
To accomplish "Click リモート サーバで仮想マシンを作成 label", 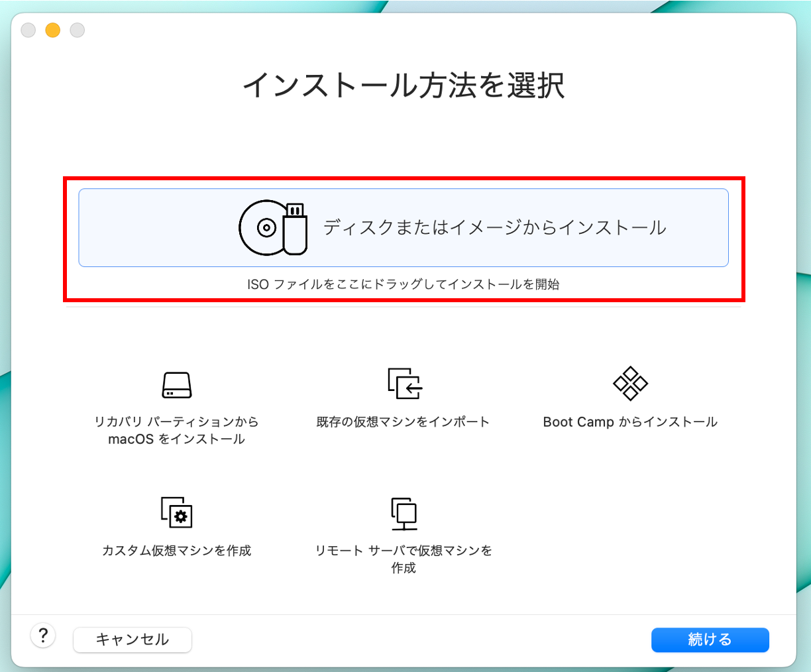I will (x=404, y=559).
